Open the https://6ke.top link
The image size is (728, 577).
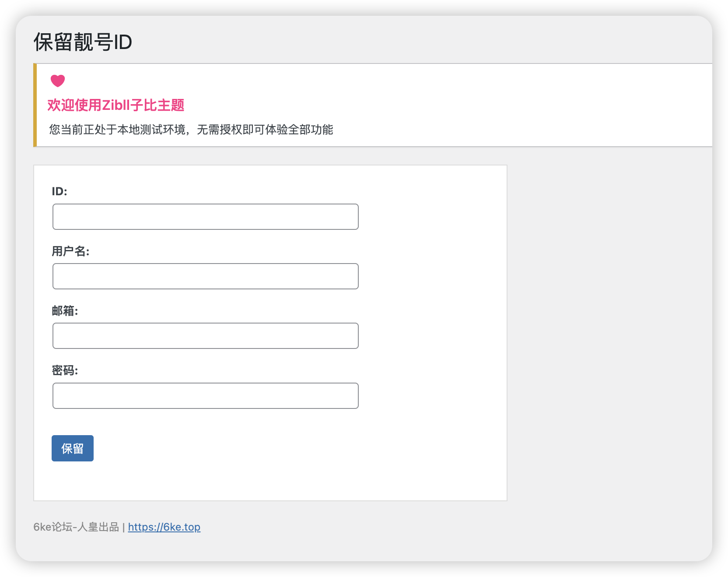164,527
